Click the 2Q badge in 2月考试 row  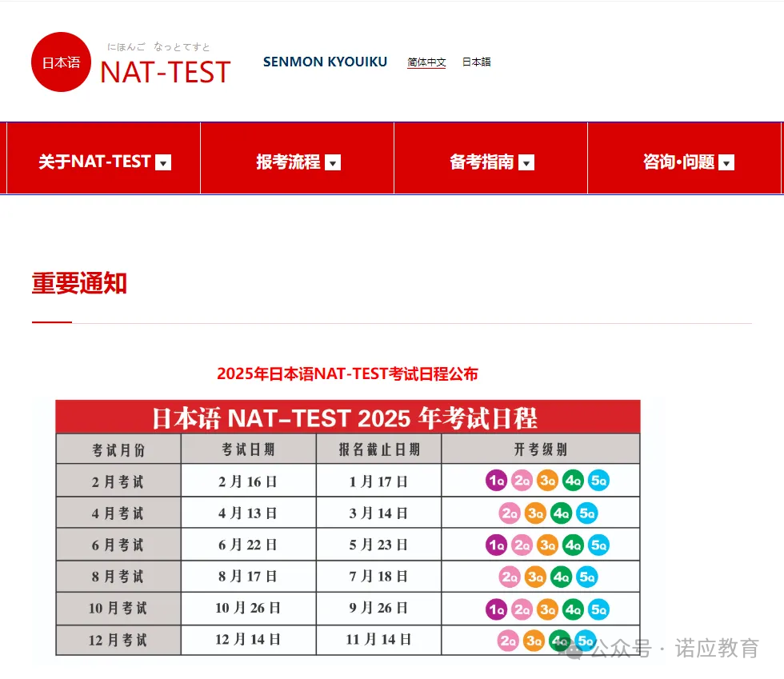coord(522,481)
